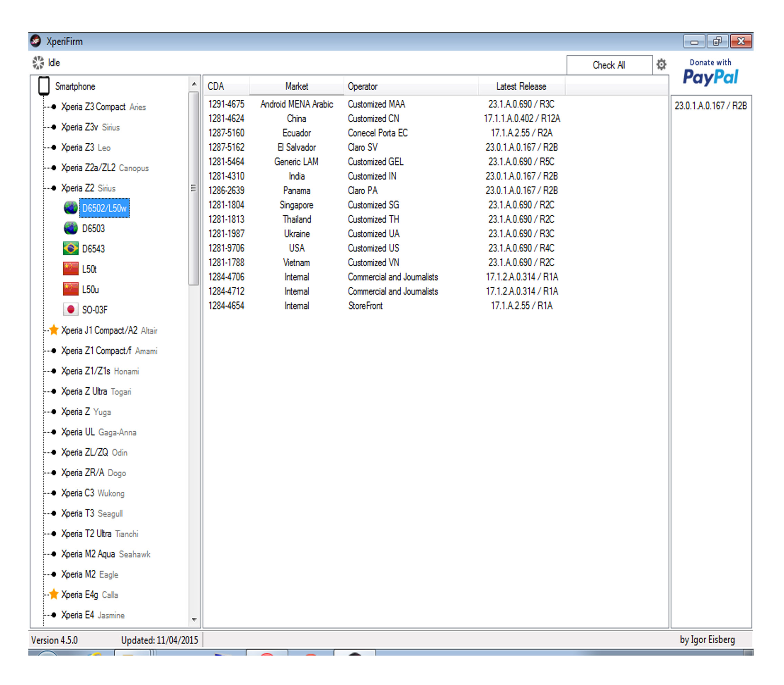This screenshot has height=685, width=784.
Task: Click the China flag icon beside L50u
Action: (71, 289)
